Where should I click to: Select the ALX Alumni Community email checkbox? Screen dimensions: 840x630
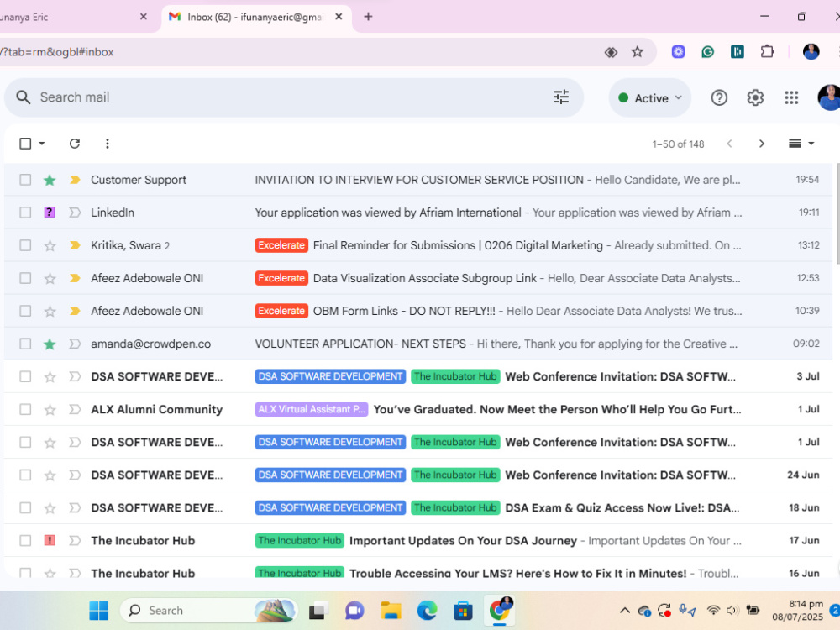25,410
